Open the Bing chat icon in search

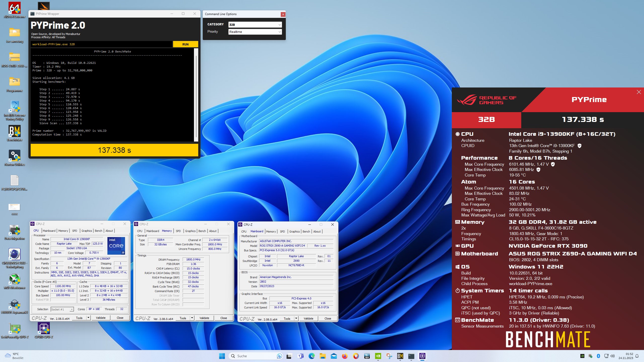pos(279,356)
